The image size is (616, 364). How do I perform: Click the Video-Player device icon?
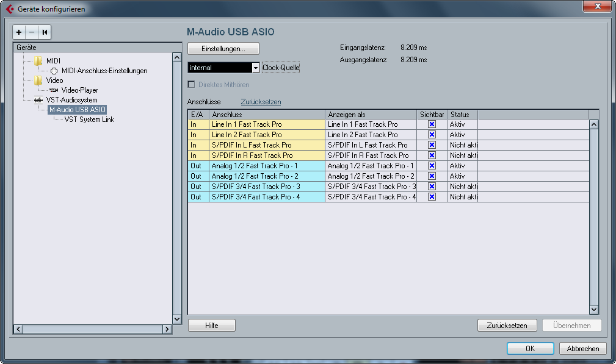tap(54, 90)
